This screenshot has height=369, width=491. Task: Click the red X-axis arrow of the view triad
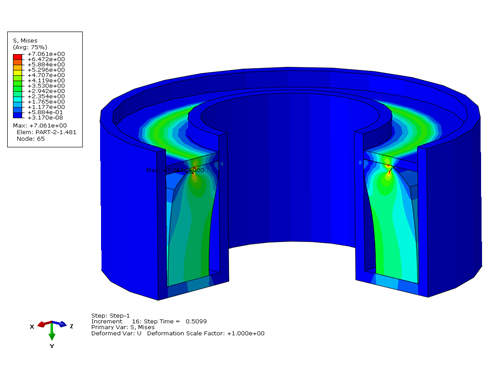pyautogui.click(x=44, y=324)
